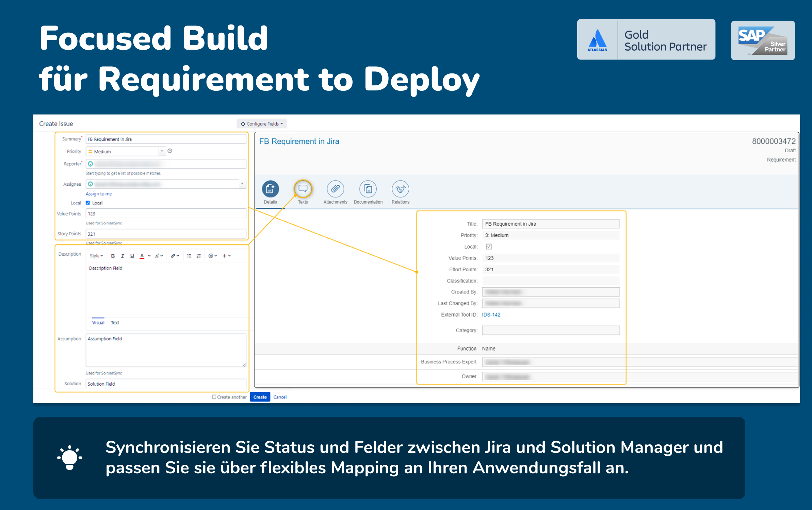Click the Effort Points value 321
This screenshot has width=812, height=510.
pyautogui.click(x=489, y=269)
